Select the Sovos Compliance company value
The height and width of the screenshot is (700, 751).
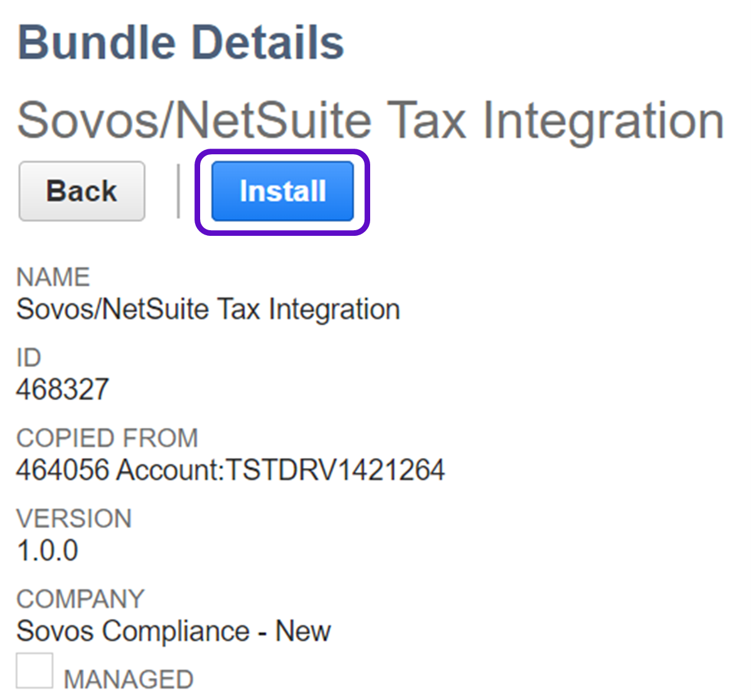pos(133,631)
